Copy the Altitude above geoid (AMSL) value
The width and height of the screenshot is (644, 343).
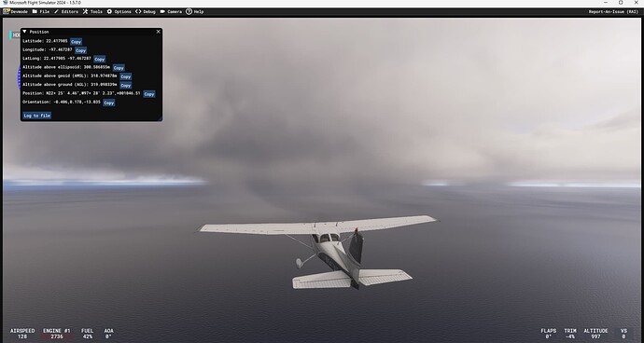click(126, 76)
